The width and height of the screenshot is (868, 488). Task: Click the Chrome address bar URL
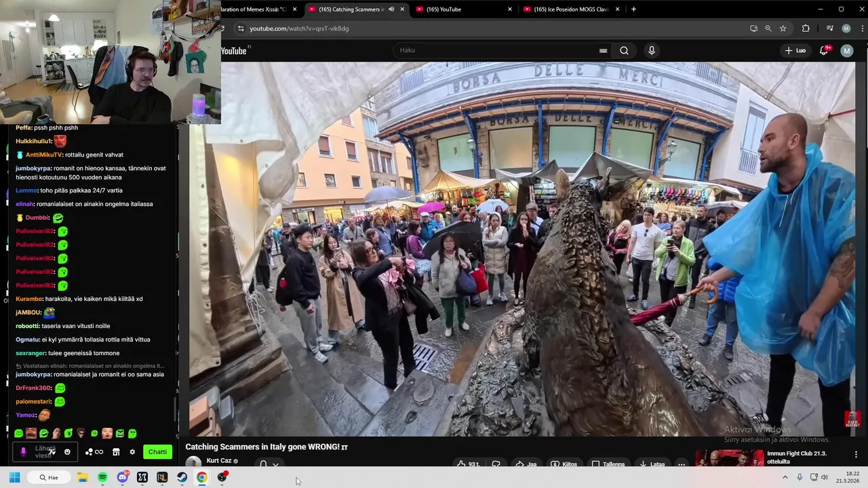coord(299,28)
